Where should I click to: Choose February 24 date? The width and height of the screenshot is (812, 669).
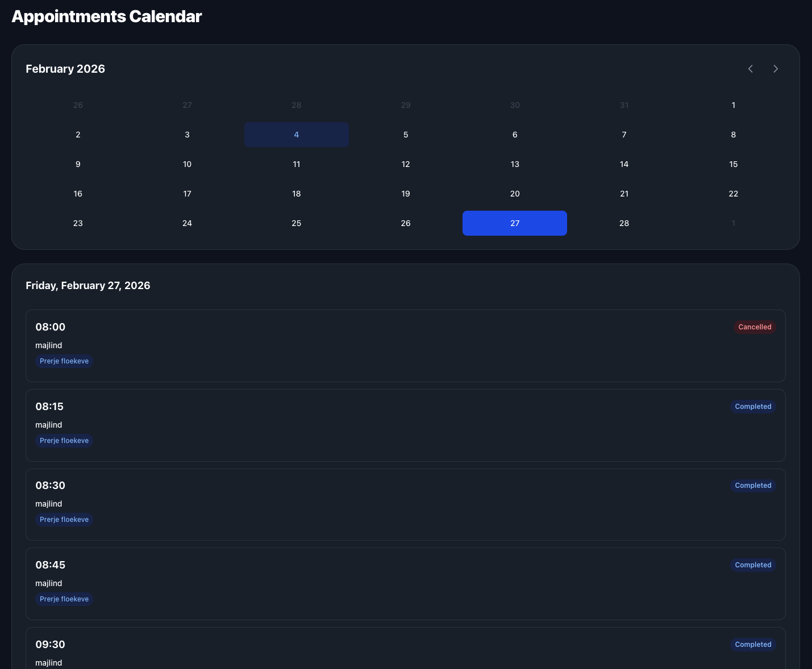click(187, 223)
